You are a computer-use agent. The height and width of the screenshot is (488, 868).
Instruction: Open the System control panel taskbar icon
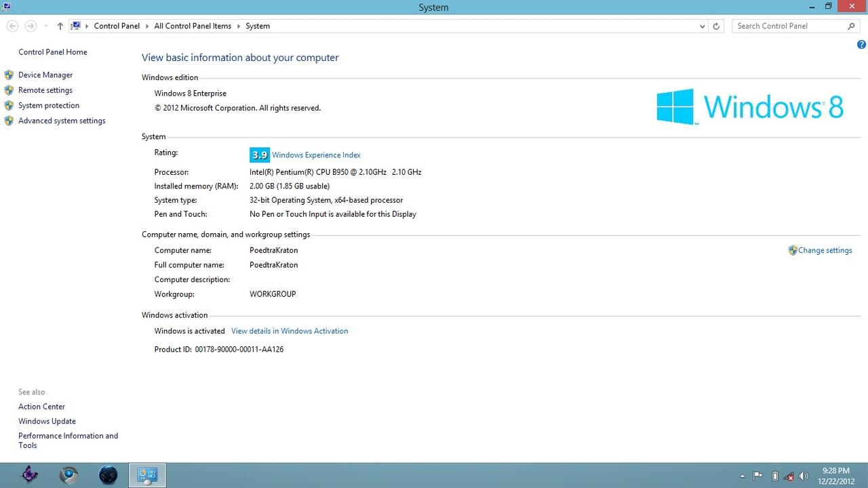click(x=147, y=475)
